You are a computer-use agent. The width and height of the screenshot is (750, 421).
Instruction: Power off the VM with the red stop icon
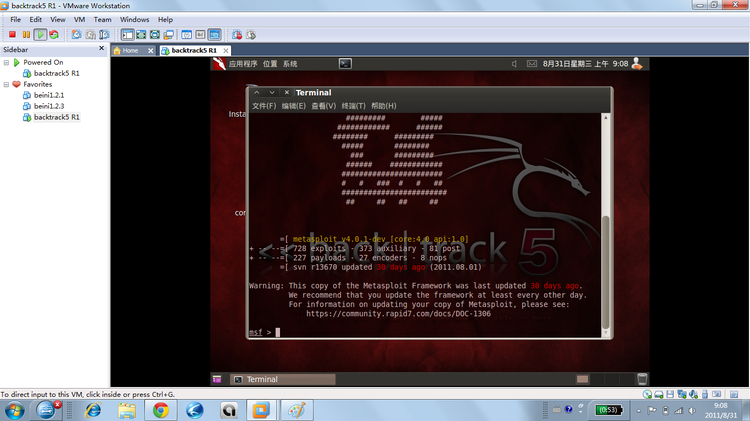pos(12,34)
